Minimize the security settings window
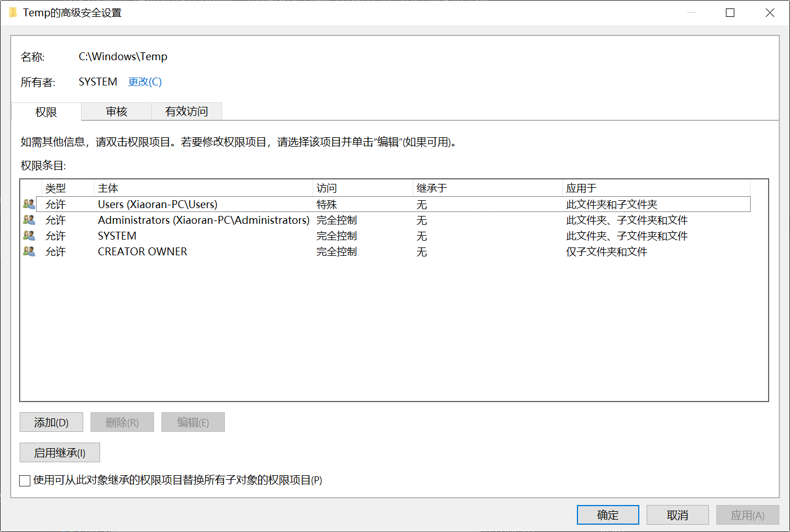 (691, 13)
